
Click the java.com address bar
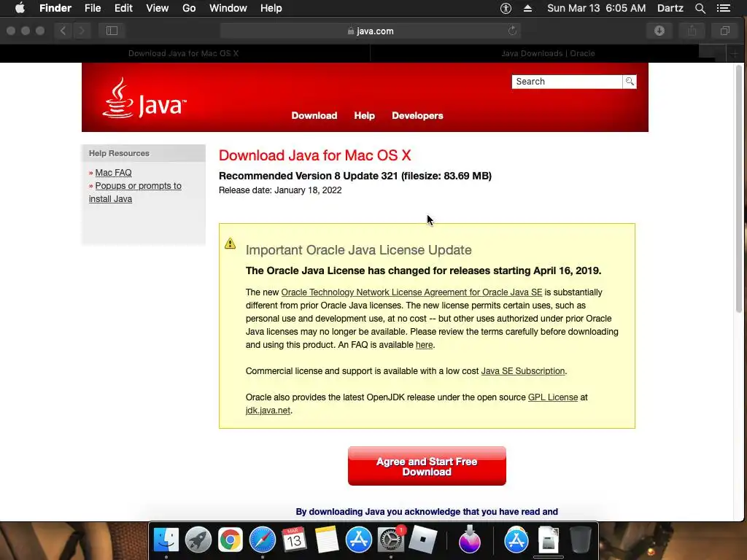370,31
